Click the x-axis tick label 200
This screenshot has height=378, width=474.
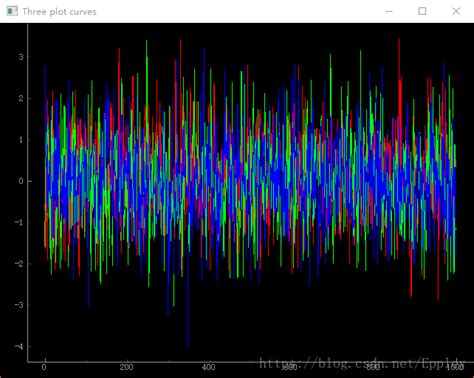[x=126, y=367]
